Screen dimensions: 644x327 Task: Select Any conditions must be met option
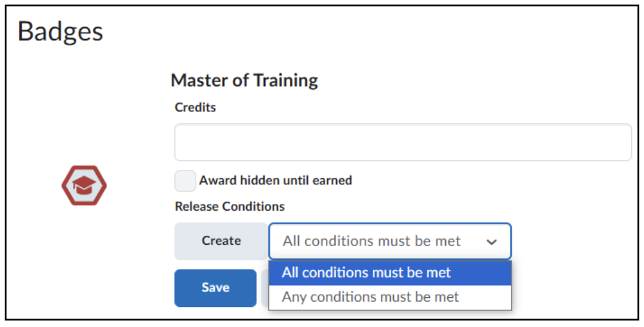pyautogui.click(x=390, y=297)
